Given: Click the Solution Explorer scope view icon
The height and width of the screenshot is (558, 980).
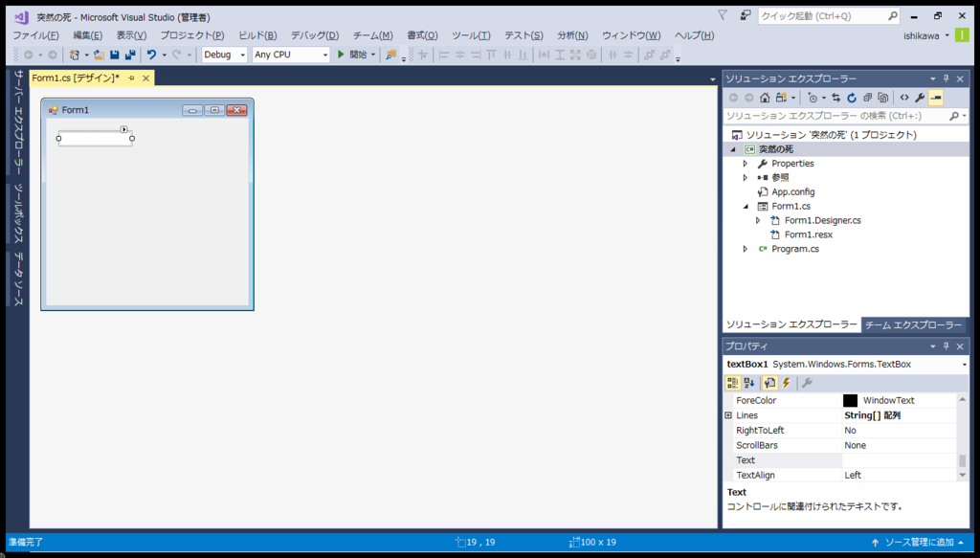Looking at the screenshot, I should tap(781, 98).
